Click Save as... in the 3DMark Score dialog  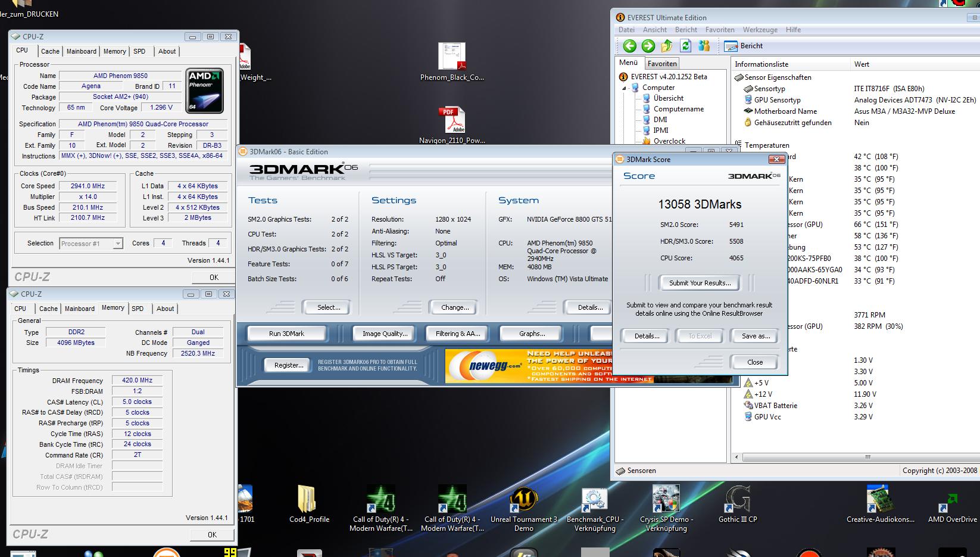[x=756, y=336]
